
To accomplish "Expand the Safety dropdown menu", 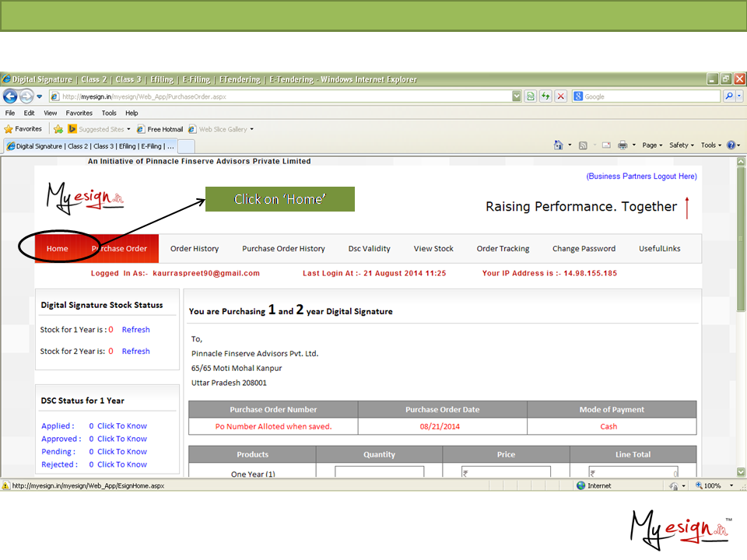I will (682, 145).
